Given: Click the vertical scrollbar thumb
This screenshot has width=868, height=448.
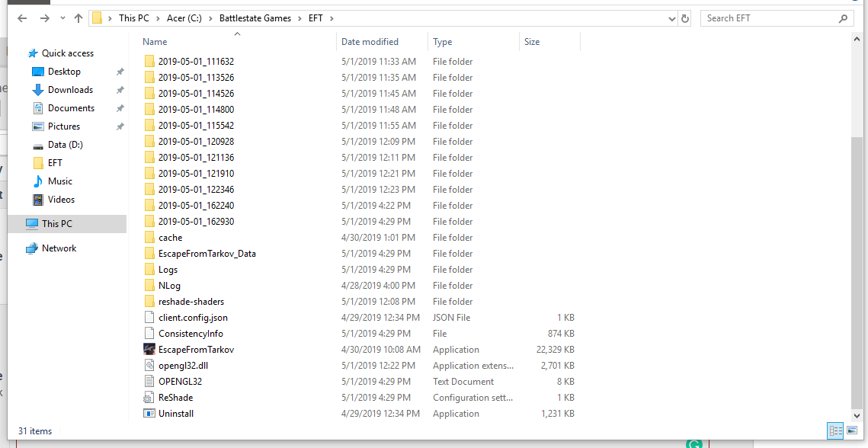Looking at the screenshot, I should click(857, 273).
